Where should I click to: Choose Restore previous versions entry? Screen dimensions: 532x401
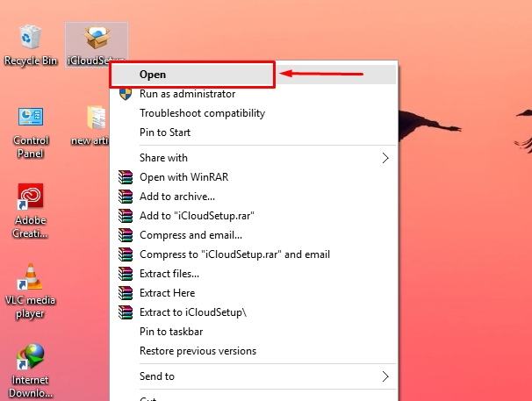coord(198,351)
